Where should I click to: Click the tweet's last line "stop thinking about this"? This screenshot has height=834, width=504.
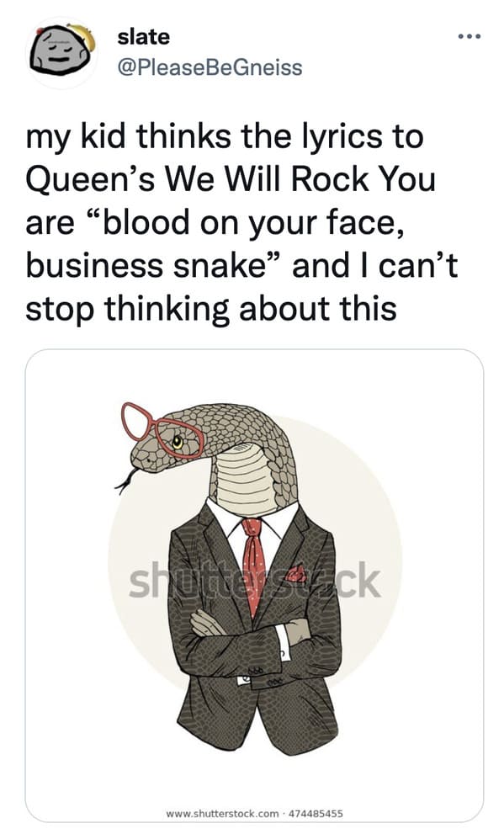pyautogui.click(x=211, y=310)
